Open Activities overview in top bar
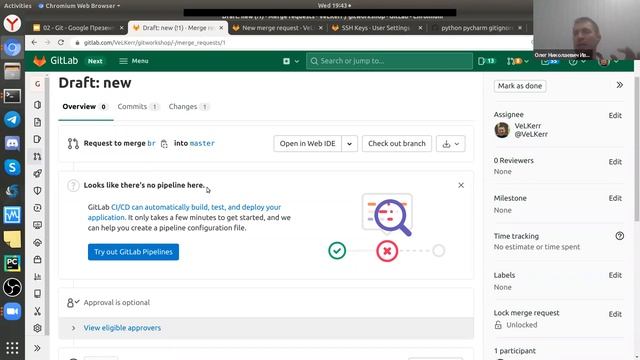Viewport: 640px width, 360px height. click(x=18, y=6)
